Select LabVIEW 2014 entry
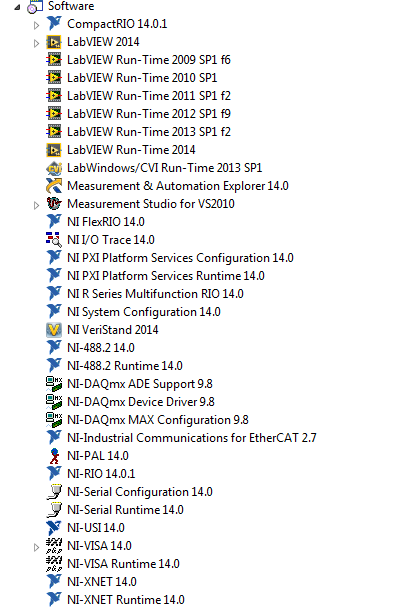The width and height of the screenshot is (404, 609). point(103,42)
